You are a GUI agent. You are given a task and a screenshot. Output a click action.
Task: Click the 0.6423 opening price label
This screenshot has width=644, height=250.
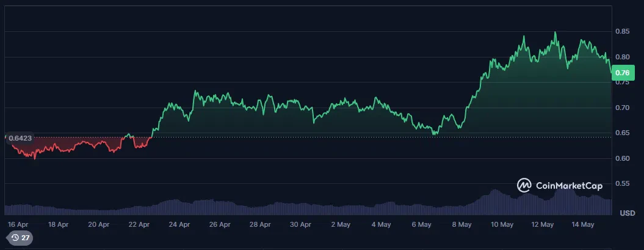20,138
